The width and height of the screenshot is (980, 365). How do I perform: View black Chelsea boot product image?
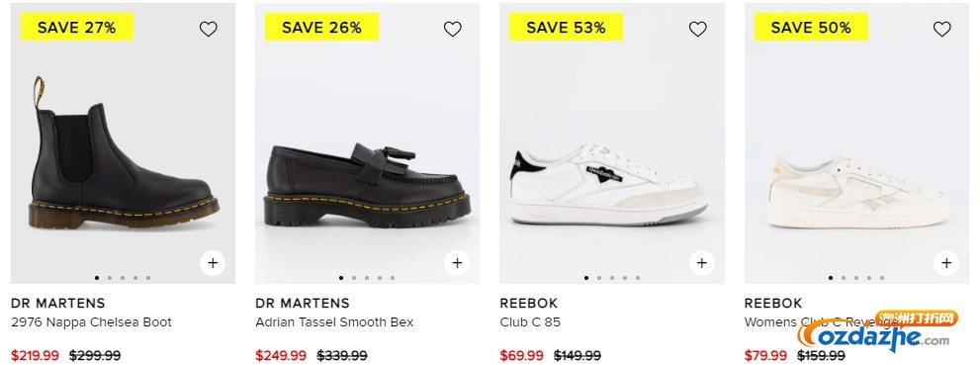coord(124,152)
